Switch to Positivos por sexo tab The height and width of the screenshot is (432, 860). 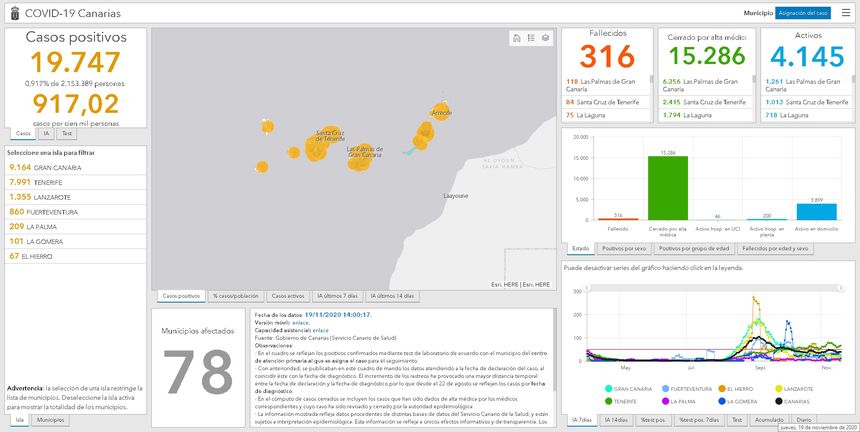coord(625,248)
